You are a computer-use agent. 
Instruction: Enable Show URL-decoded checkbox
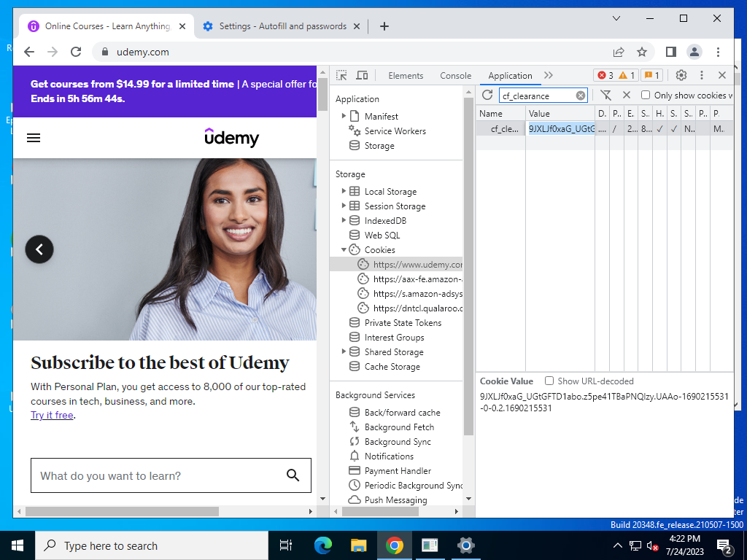(549, 381)
